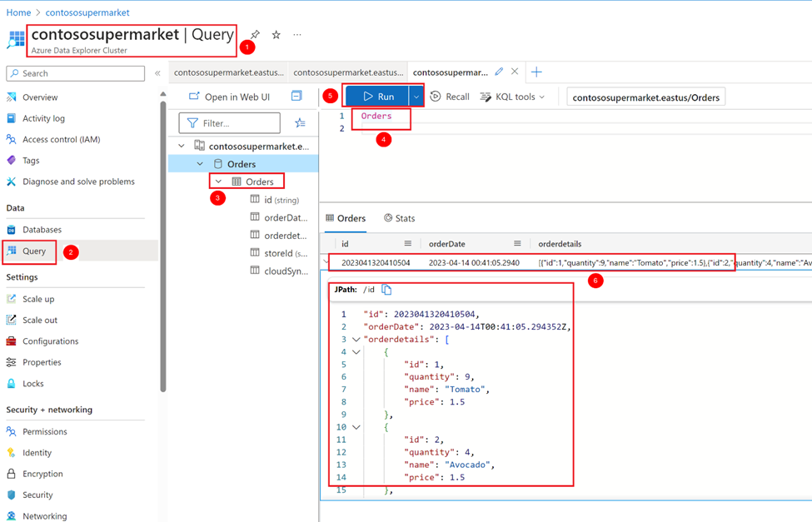Click the 2023-04-14 00:41:05.2940 orderDate cell
This screenshot has height=522, width=812.
474,262
